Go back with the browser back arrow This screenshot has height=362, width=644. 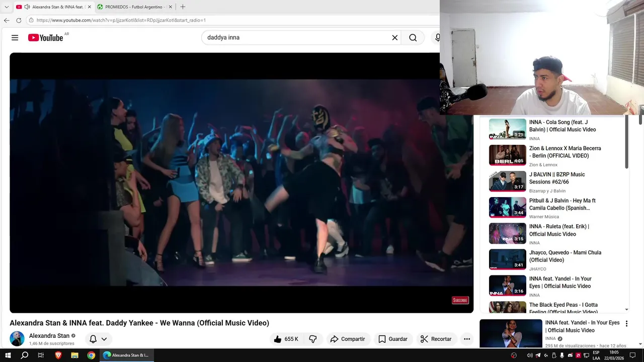click(x=7, y=20)
